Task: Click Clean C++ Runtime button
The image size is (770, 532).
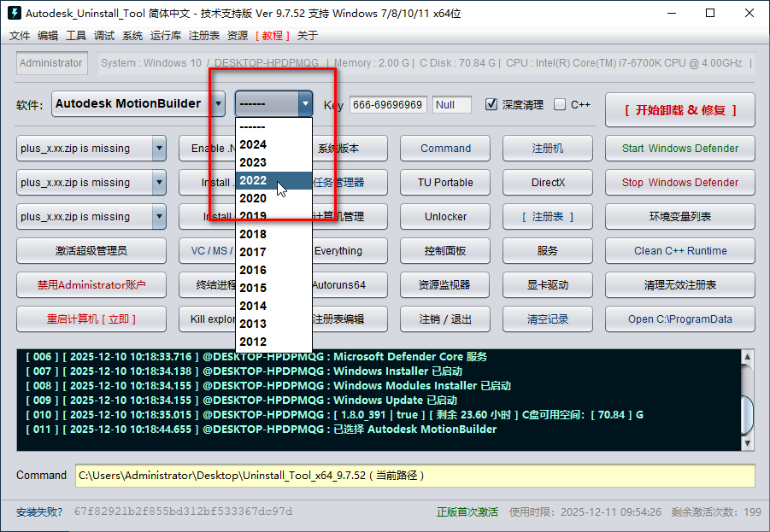Action: pyautogui.click(x=679, y=251)
